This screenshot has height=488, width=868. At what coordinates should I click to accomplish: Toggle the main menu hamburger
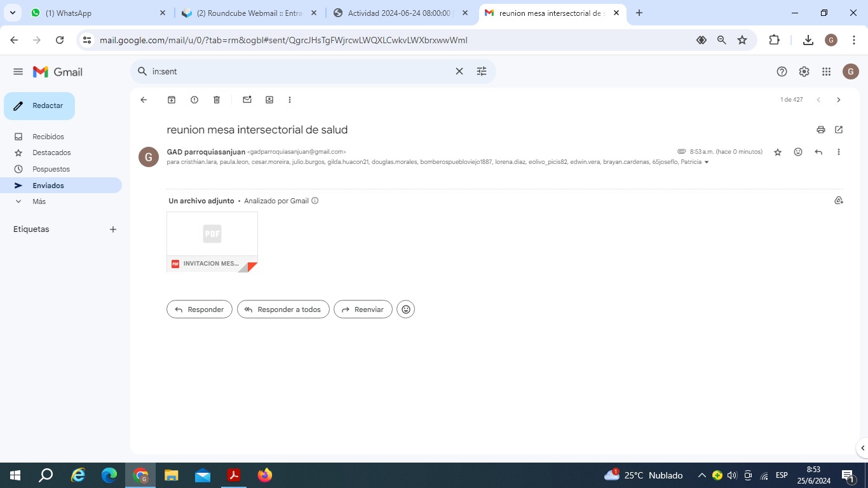coord(18,72)
